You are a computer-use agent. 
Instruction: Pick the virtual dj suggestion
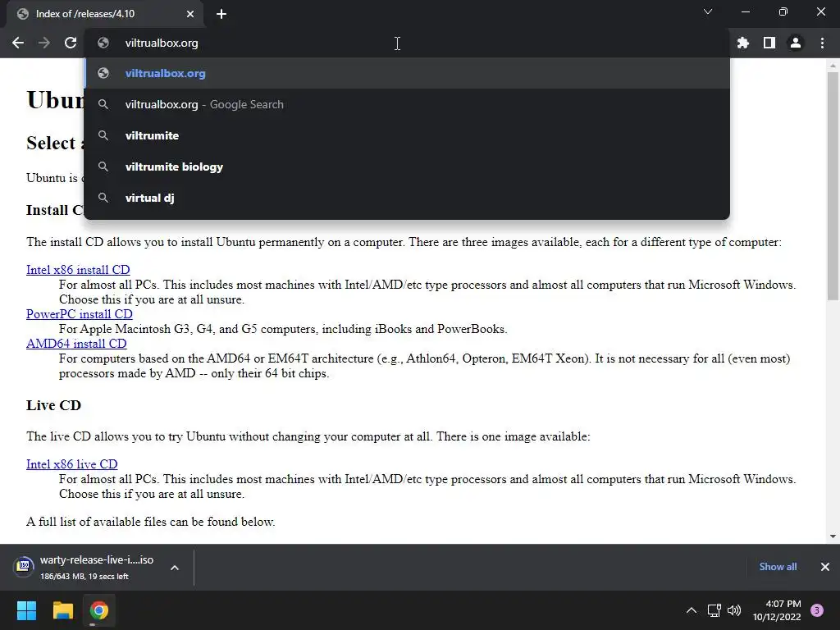[407, 198]
